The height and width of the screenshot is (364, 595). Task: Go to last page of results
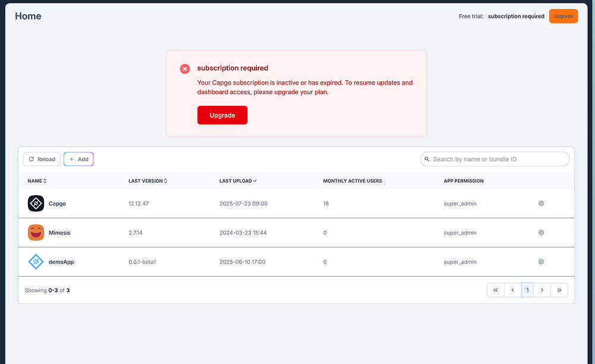(559, 290)
